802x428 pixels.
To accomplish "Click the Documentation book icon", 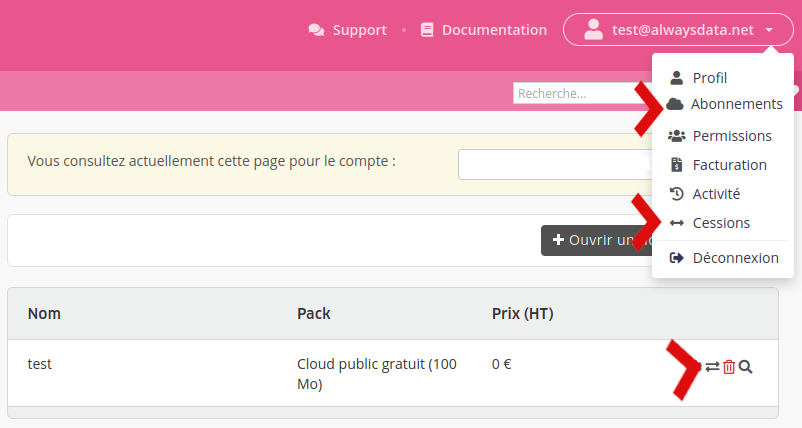I will pos(427,30).
